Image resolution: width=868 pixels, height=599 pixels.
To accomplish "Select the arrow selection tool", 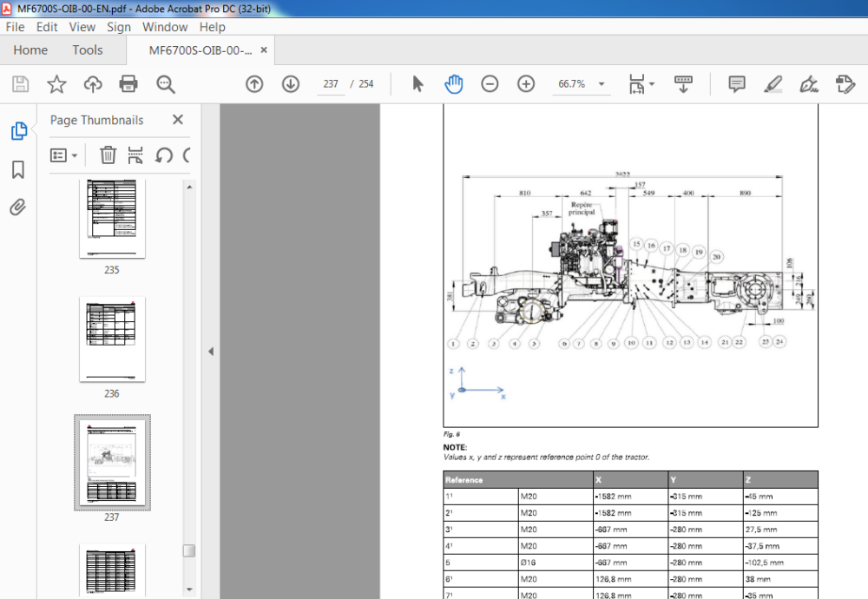I will point(418,84).
